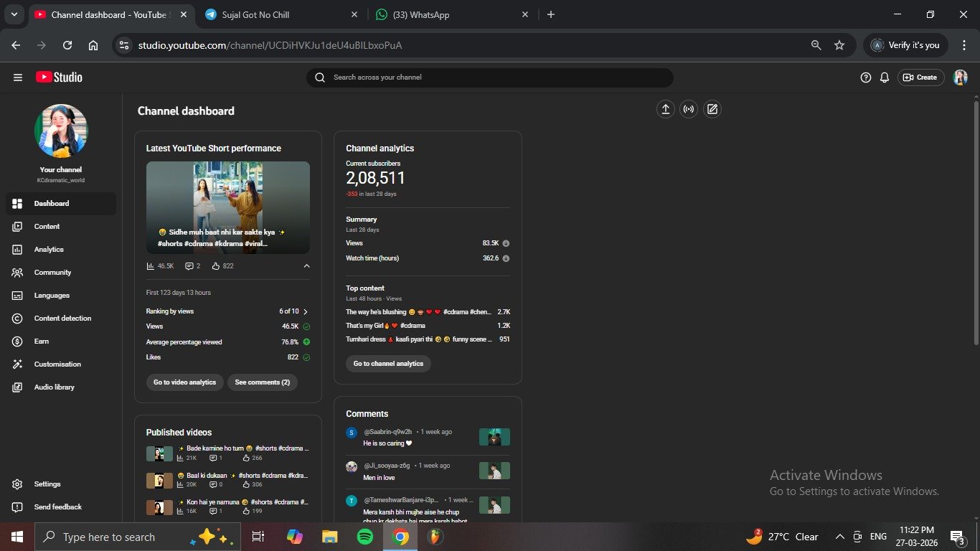Click the Create post edit icon

[712, 109]
